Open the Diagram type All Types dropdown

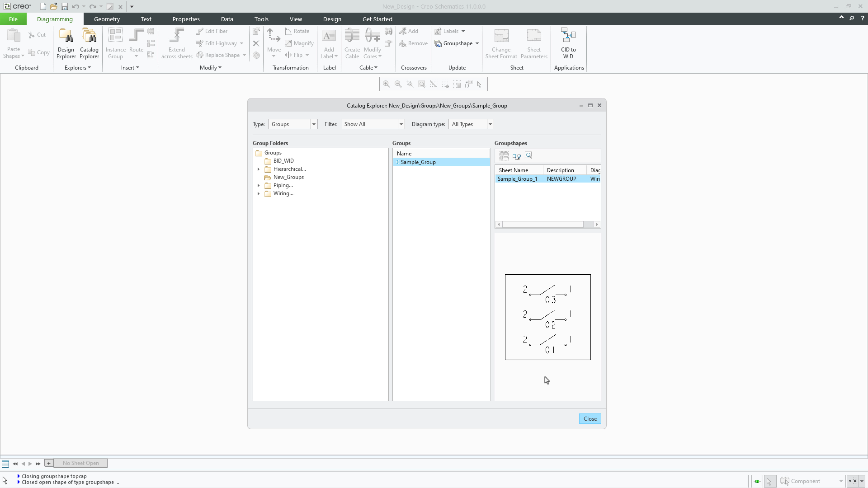click(490, 124)
